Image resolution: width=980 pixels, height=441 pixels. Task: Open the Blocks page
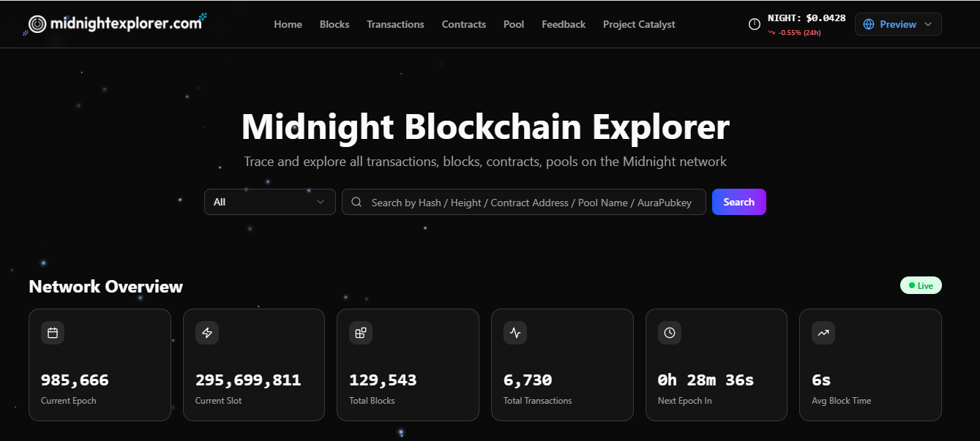point(334,24)
